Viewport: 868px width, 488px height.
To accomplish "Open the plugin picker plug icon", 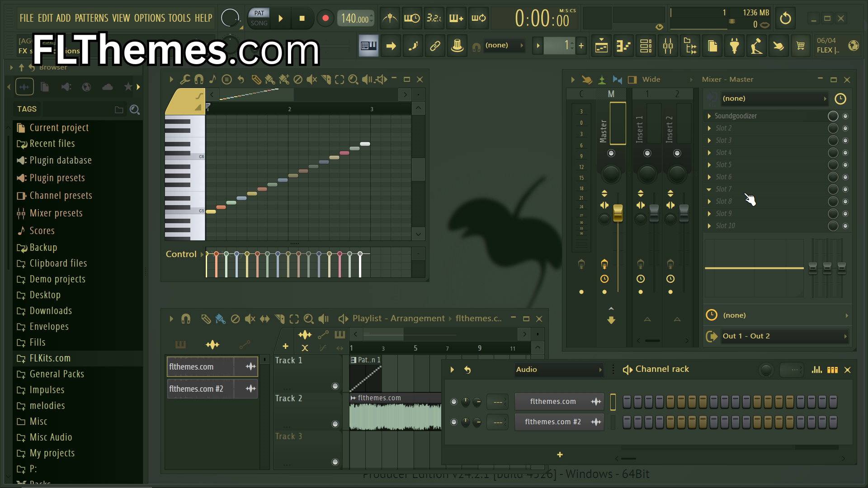I will point(735,46).
